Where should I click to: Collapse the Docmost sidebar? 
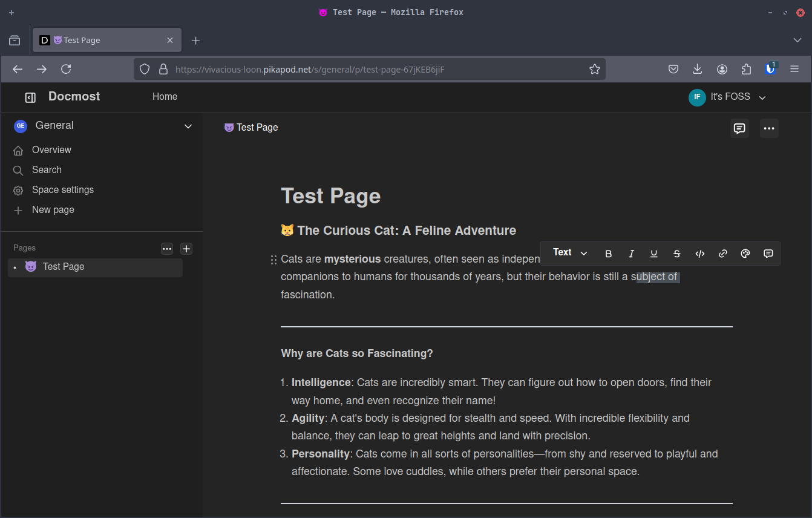click(x=30, y=97)
